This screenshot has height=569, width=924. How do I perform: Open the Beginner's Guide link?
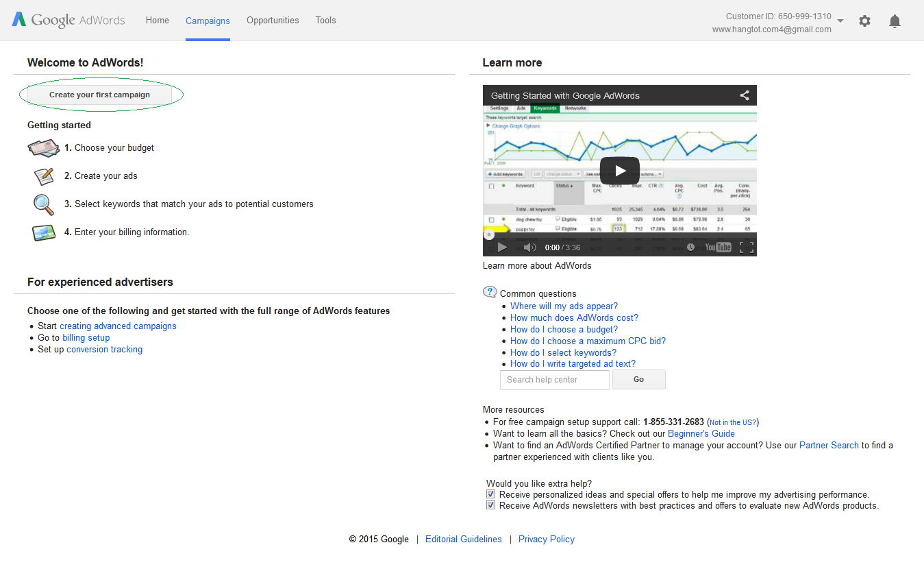tap(701, 434)
